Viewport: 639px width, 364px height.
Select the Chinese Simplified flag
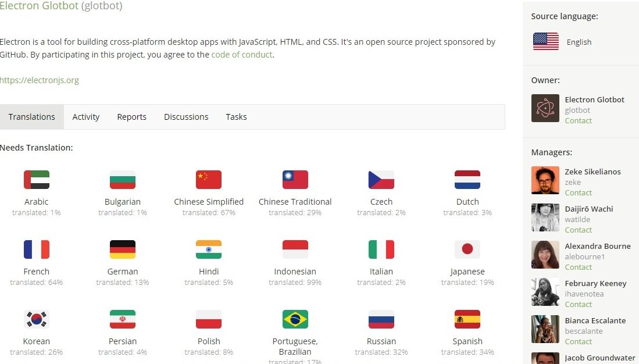[x=209, y=180]
